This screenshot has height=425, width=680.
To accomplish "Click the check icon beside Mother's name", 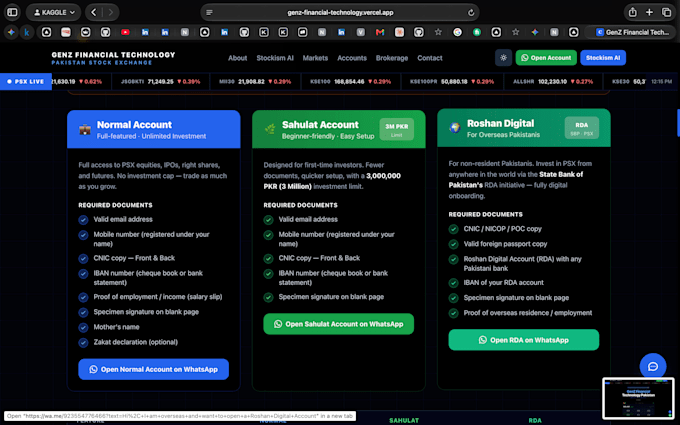I will (83, 327).
